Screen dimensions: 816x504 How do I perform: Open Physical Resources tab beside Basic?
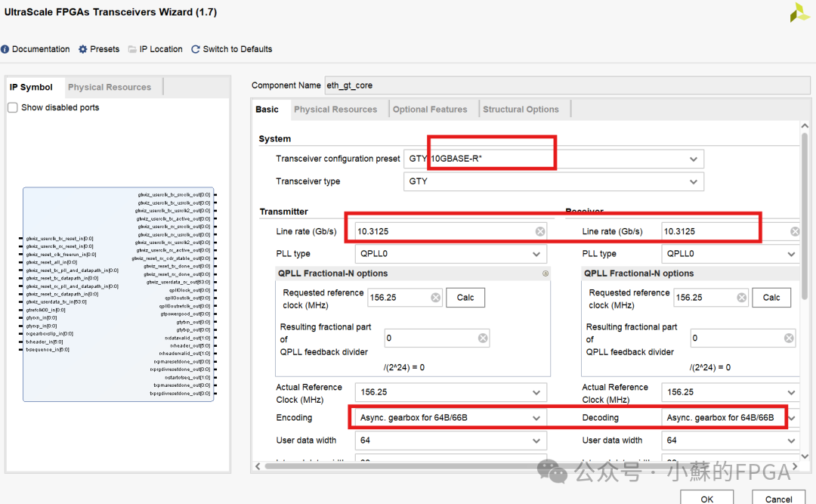pos(335,110)
